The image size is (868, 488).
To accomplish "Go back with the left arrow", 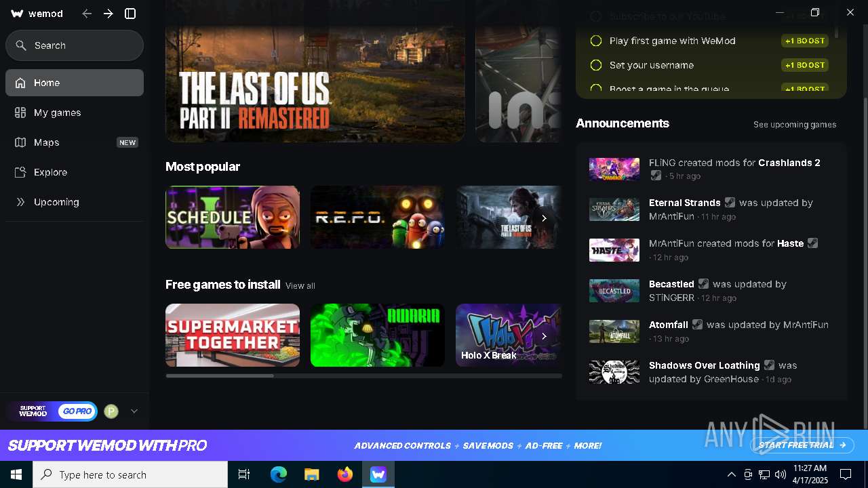I will pos(87,14).
